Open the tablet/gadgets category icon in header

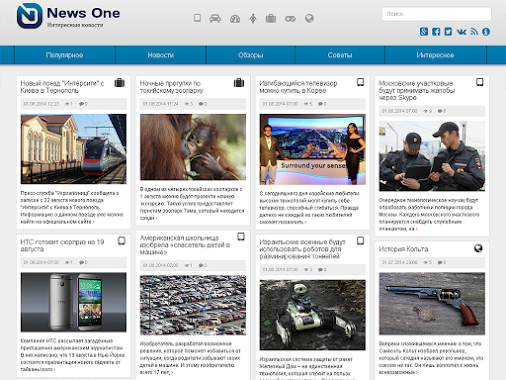click(197, 18)
